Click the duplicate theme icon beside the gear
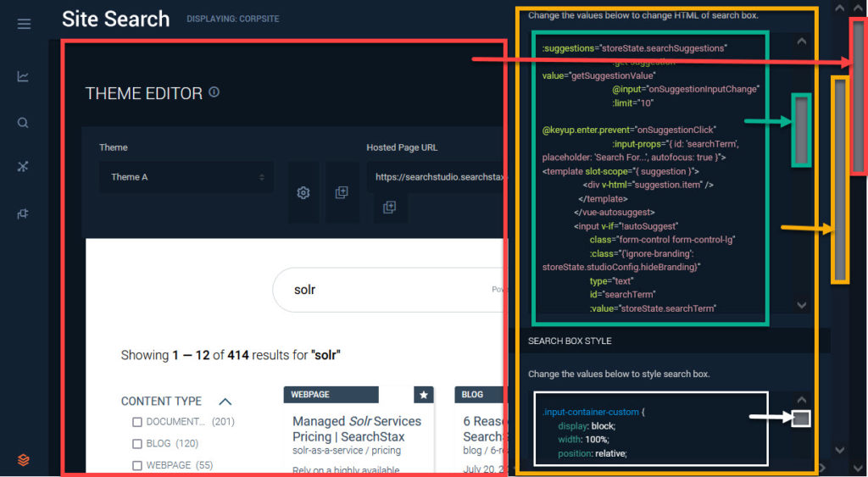The height and width of the screenshot is (477, 868). click(x=342, y=192)
